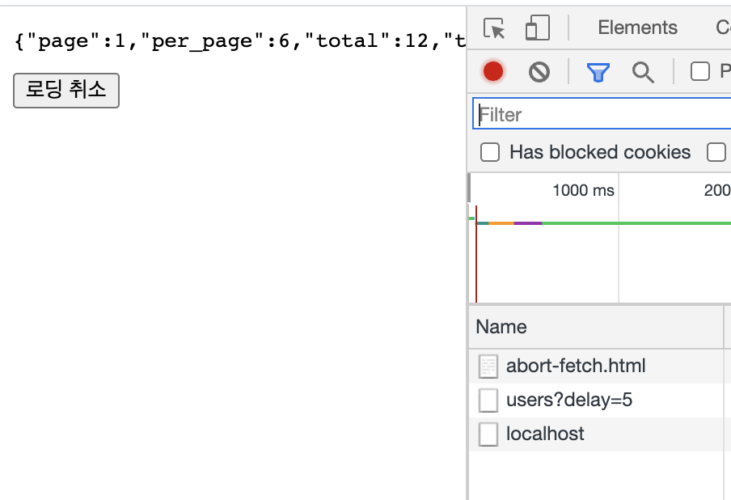Click the file icon beside users?delay=5
Screen dimensions: 731x500
coord(488,400)
